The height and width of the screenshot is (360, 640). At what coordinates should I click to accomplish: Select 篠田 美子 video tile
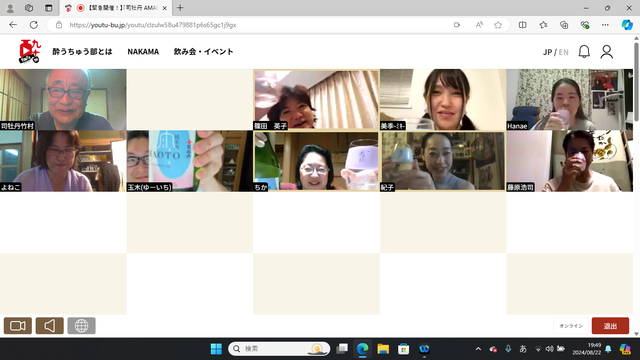point(316,100)
